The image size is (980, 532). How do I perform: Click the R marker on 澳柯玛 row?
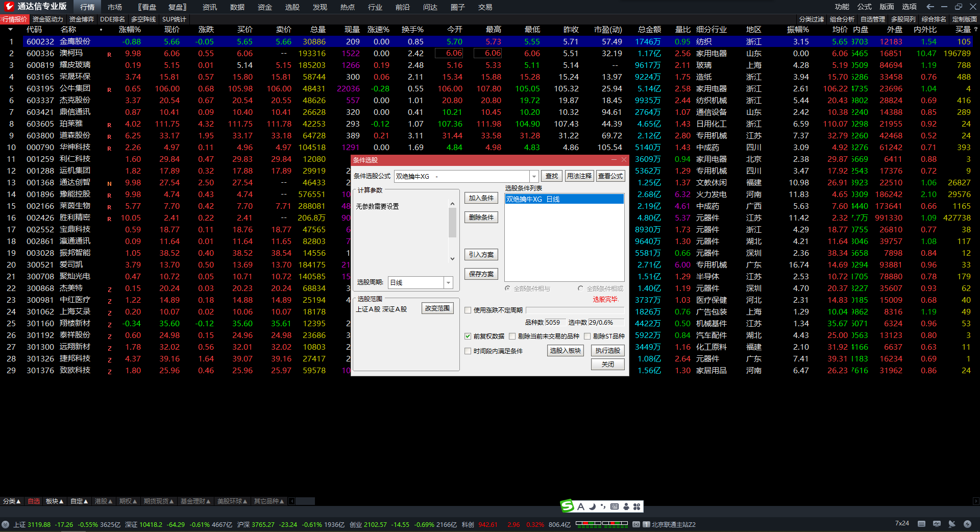coord(109,55)
